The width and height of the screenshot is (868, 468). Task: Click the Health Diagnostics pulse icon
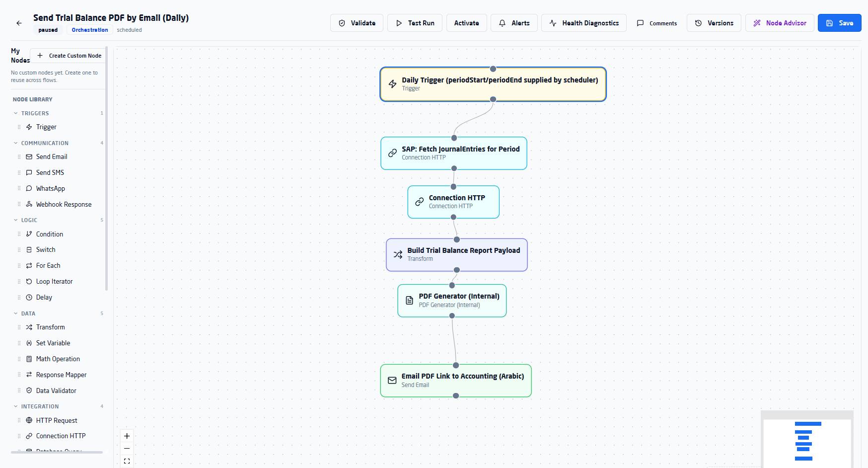pyautogui.click(x=553, y=23)
